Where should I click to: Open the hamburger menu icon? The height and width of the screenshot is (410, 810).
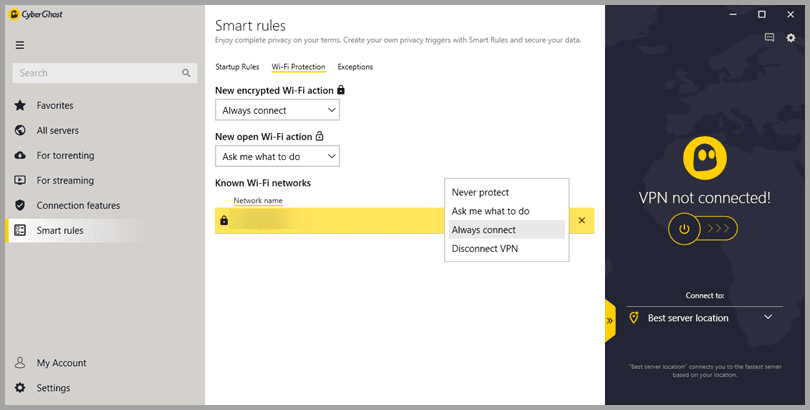pyautogui.click(x=20, y=45)
